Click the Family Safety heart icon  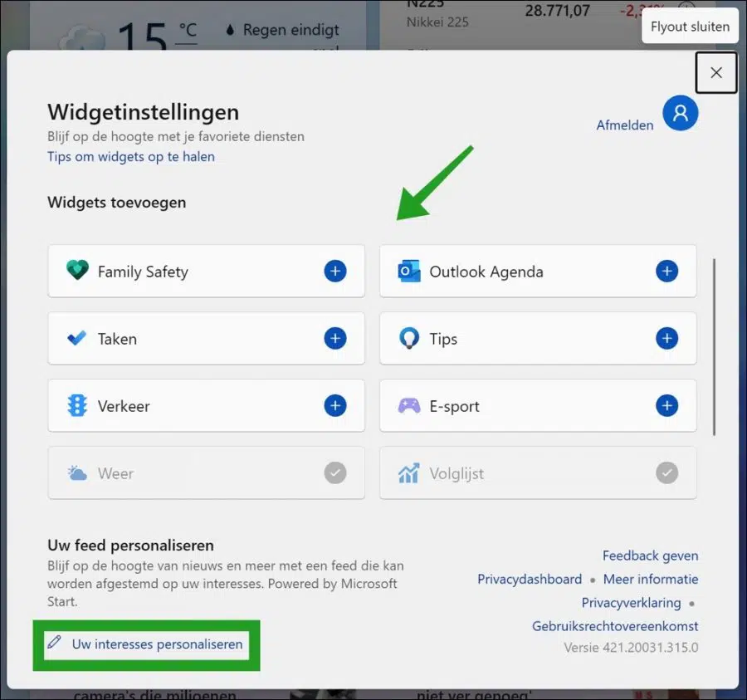point(77,270)
